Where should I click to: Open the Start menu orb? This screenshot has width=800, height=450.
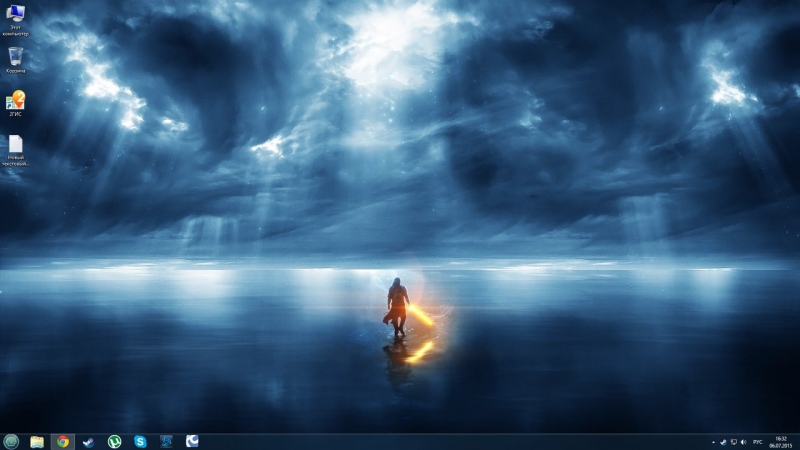pos(11,441)
